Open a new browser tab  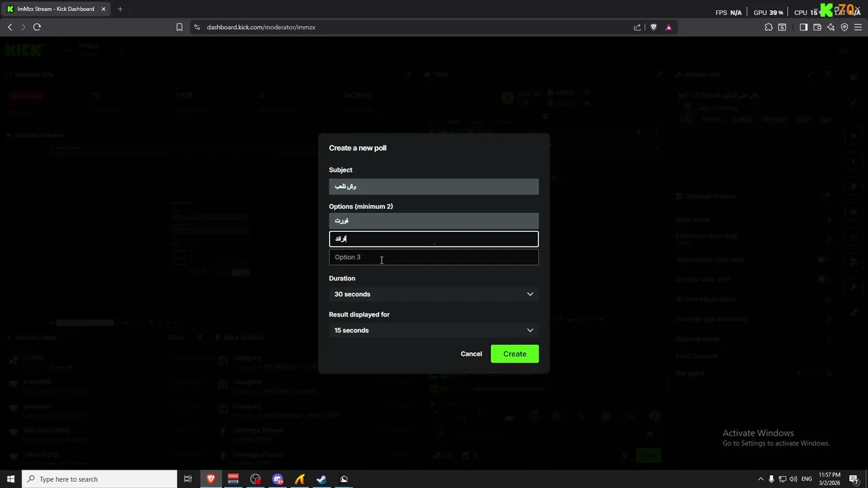click(x=120, y=9)
